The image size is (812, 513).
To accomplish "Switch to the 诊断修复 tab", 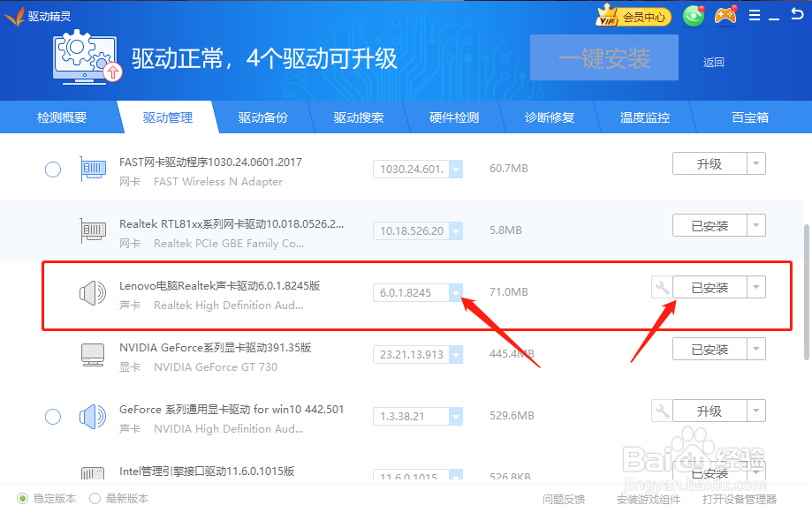I will (x=550, y=117).
